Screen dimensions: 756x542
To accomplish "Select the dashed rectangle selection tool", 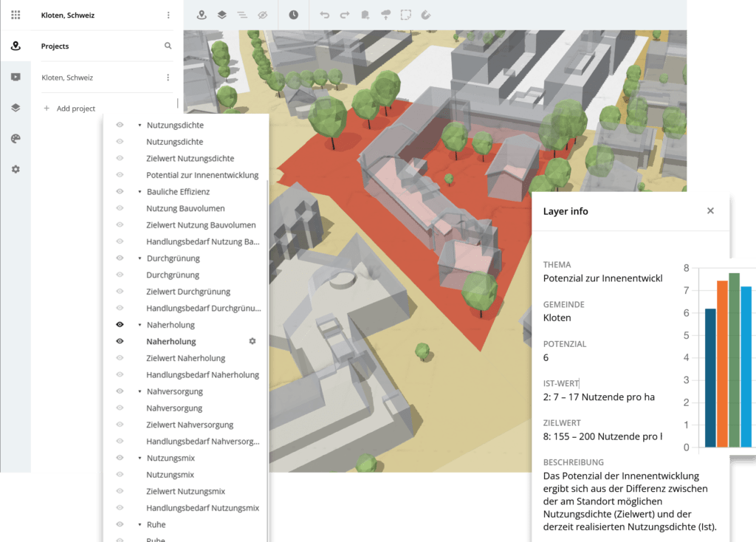I will pos(405,15).
